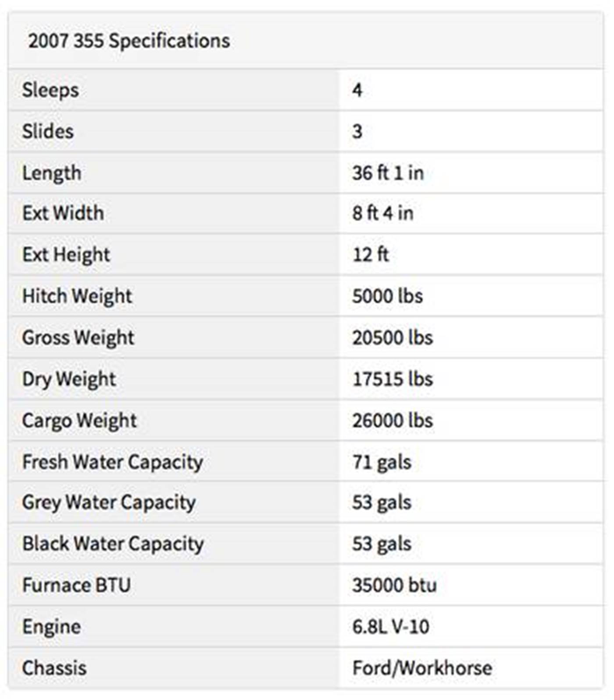The width and height of the screenshot is (614, 700).
Task: Select the 5000 lbs hitch weight value
Action: (387, 296)
